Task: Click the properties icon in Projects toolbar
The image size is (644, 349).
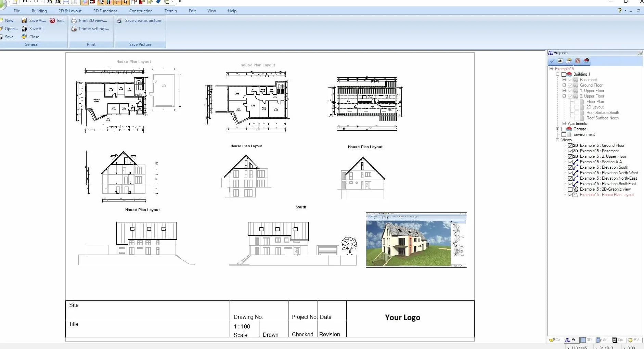Action: [x=569, y=61]
